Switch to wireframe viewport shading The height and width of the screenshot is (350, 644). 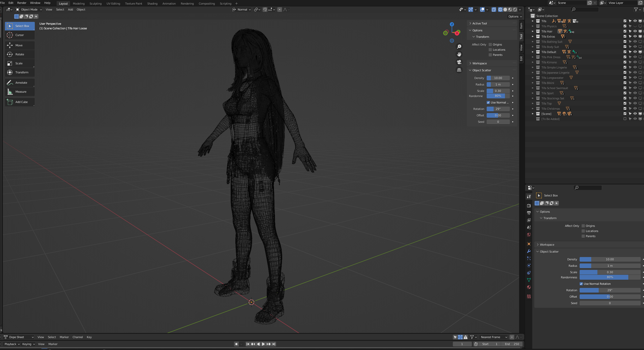(x=500, y=10)
